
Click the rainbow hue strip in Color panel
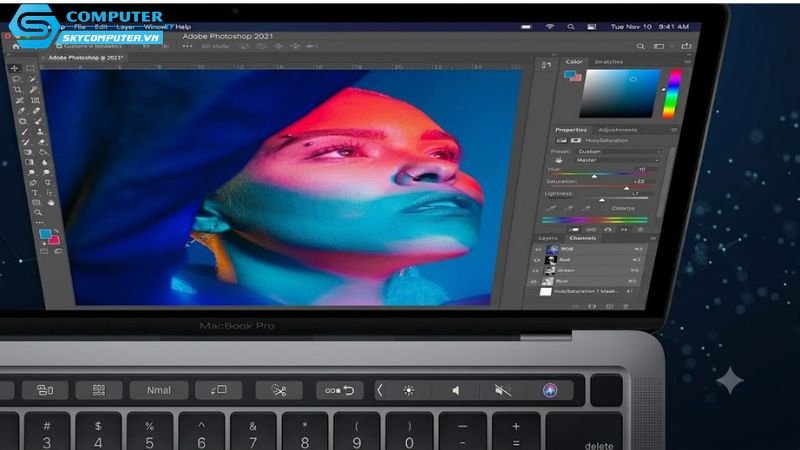point(672,94)
